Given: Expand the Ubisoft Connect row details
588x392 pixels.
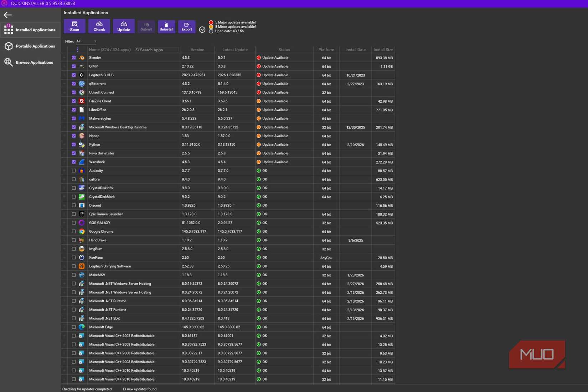Looking at the screenshot, I should 65,92.
